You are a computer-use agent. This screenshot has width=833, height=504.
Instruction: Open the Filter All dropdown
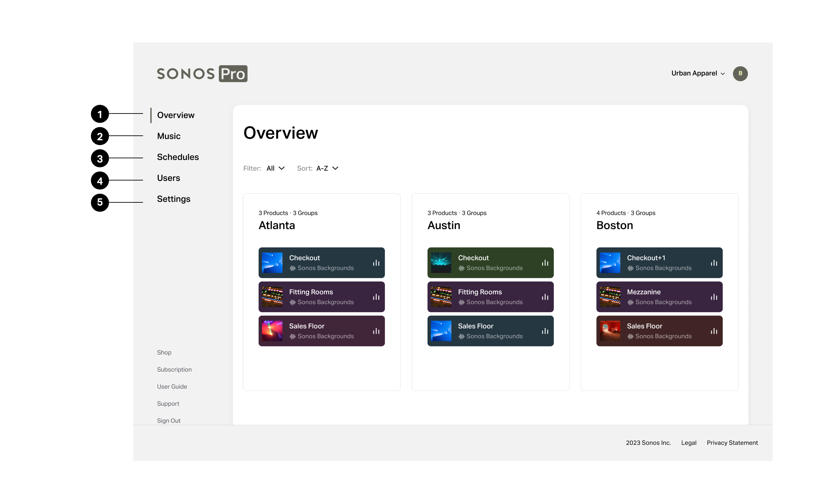(276, 168)
